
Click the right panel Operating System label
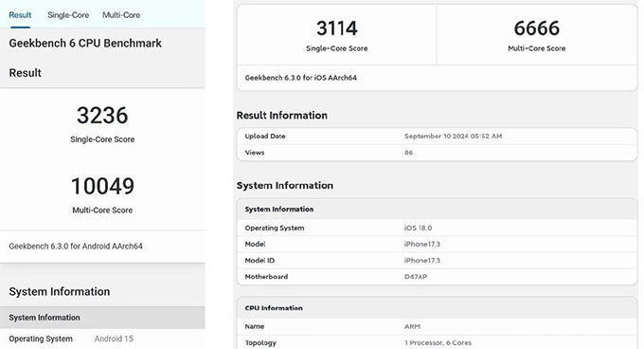pos(275,228)
